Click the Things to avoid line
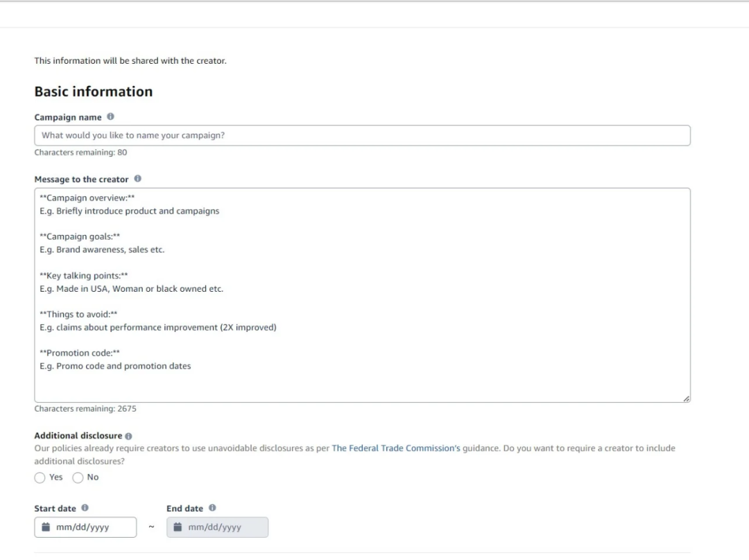This screenshot has height=560, width=749. coord(78,315)
